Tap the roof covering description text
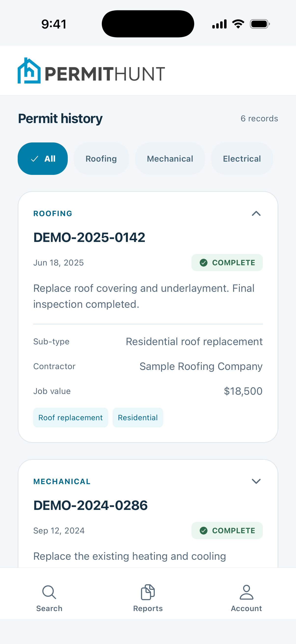The image size is (296, 644). (x=144, y=296)
